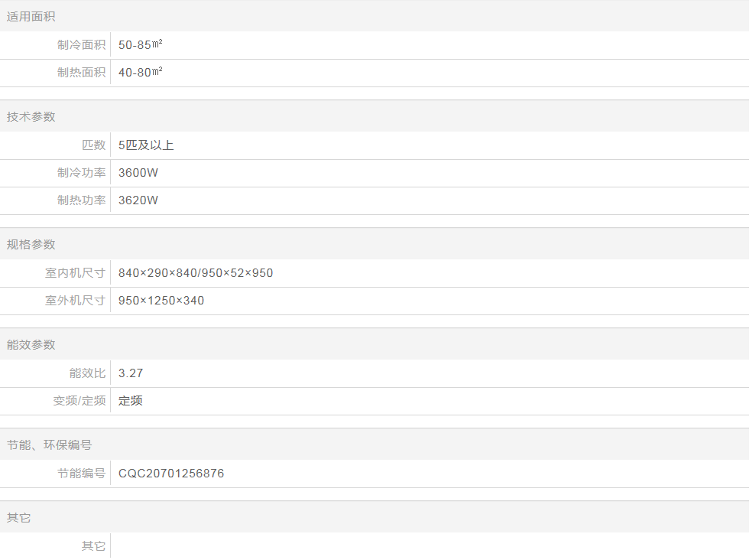
Task: Click the 适用面积 section header
Action: [31, 16]
